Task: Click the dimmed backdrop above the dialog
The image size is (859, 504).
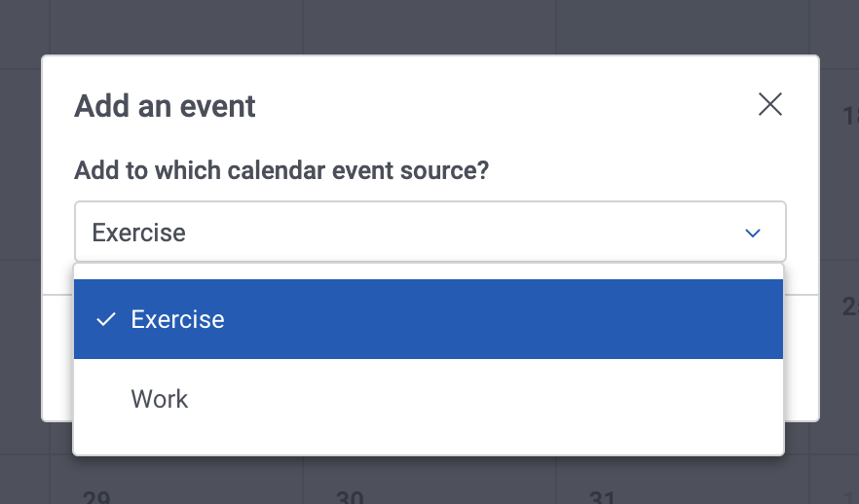Action: click(429, 27)
